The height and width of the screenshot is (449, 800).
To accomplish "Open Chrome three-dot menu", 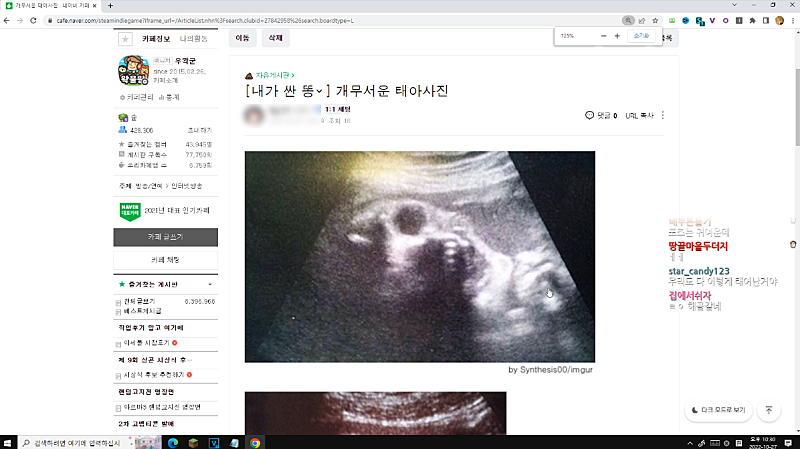I will pos(793,20).
